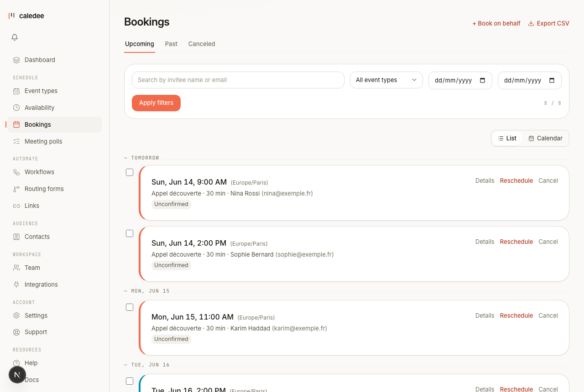
Task: Open Routing forms page
Action: (x=55, y=189)
